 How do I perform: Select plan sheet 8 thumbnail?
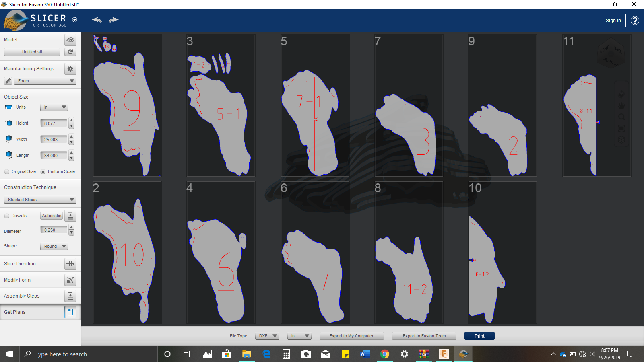tap(409, 252)
